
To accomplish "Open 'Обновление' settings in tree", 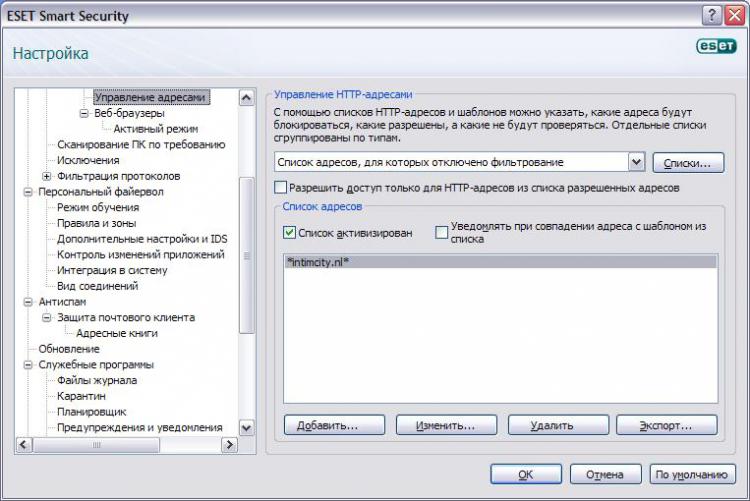I will click(x=68, y=349).
